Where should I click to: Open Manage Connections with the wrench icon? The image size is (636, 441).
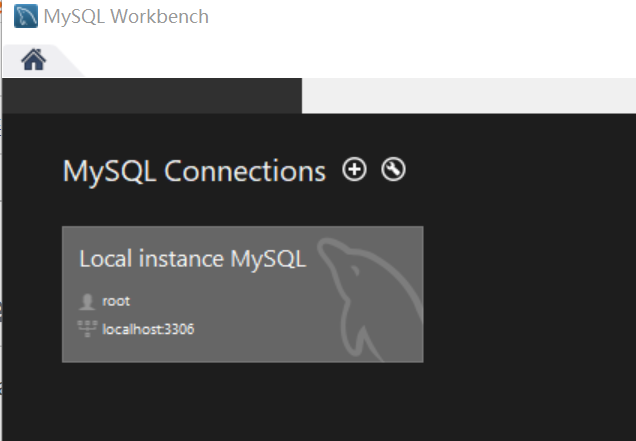(x=393, y=169)
